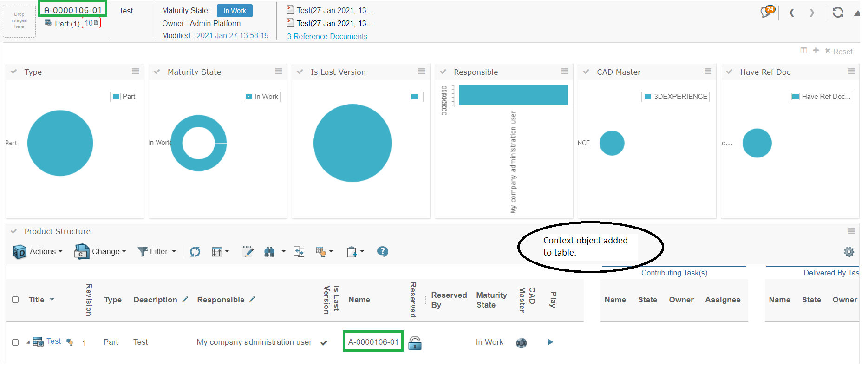Check the select-all checkbox beside Title
Image resolution: width=868 pixels, height=367 pixels.
(x=15, y=300)
